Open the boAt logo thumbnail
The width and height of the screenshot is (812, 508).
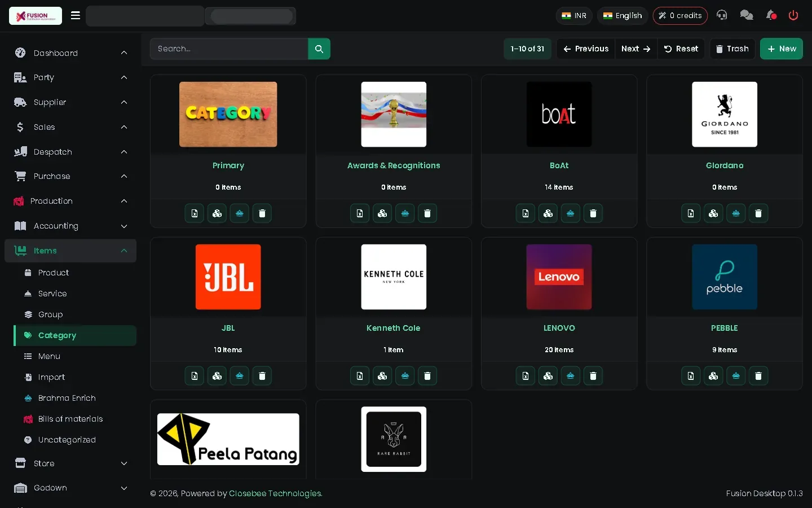pos(559,115)
